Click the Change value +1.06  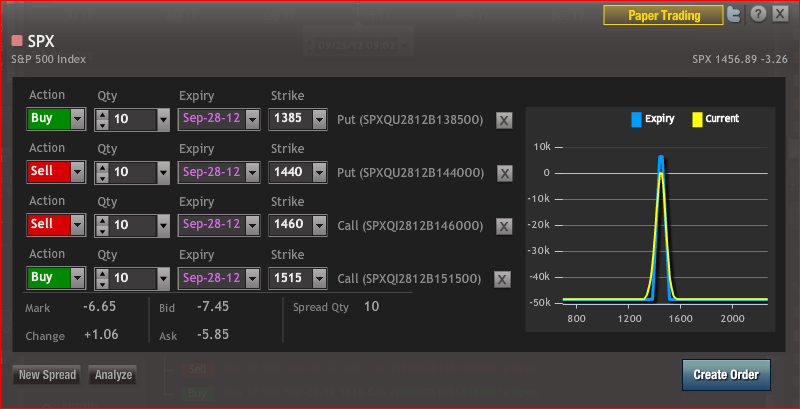pyautogui.click(x=101, y=335)
